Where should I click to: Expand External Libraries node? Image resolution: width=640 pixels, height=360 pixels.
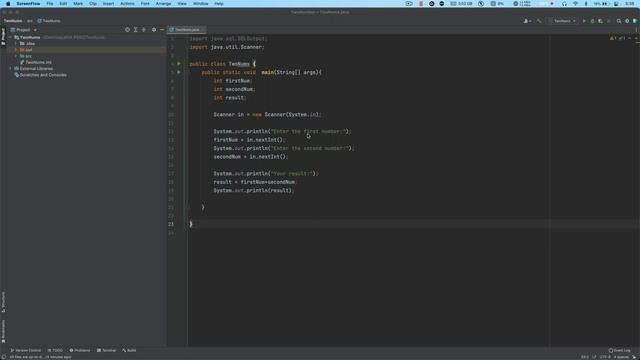11,69
